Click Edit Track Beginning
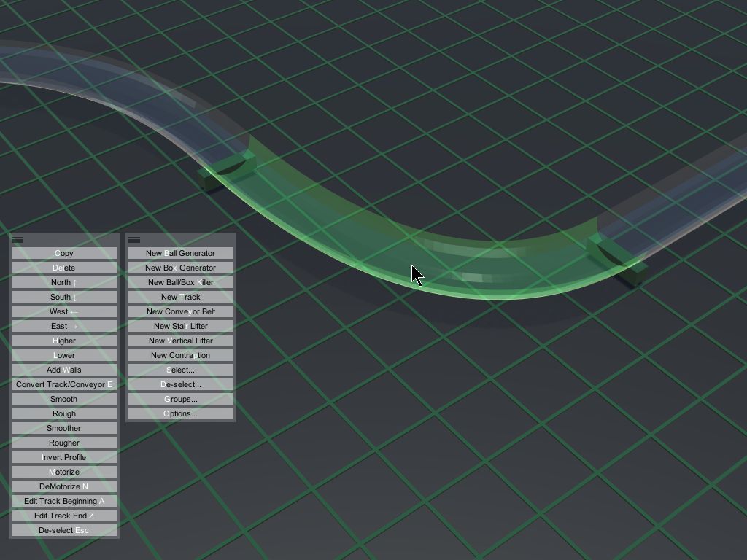 click(x=64, y=501)
